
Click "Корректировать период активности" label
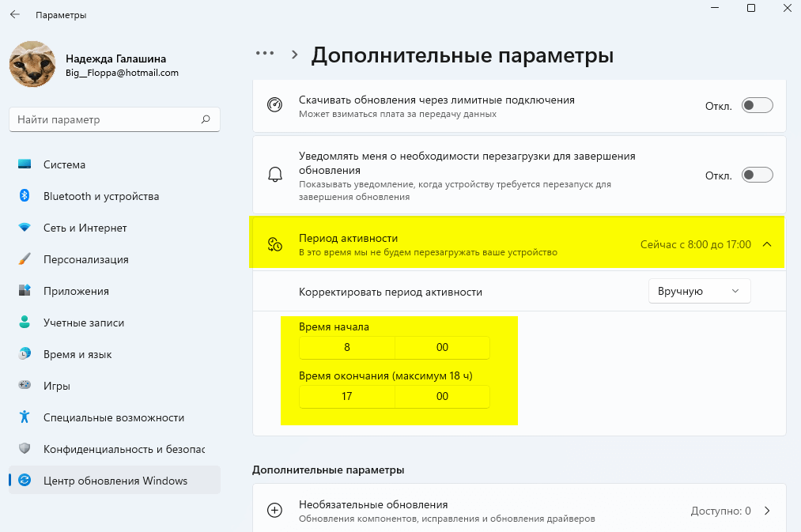pos(391,292)
